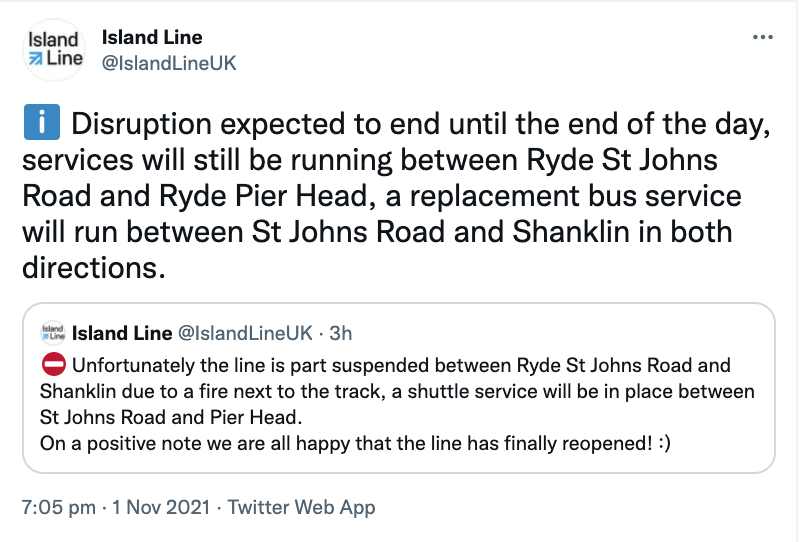
Task: Open the @IslandLineUK handle below the header name
Action: pyautogui.click(x=169, y=63)
